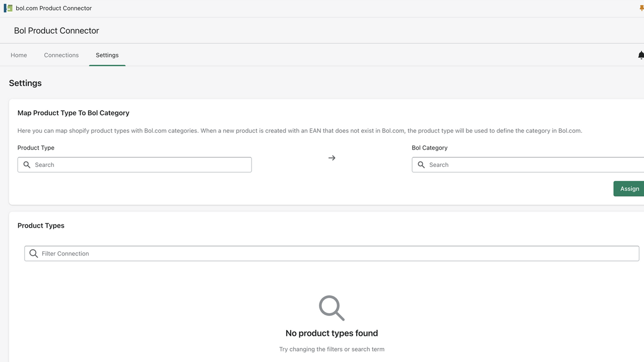Select the Settings tab
The height and width of the screenshot is (362, 644).
107,55
